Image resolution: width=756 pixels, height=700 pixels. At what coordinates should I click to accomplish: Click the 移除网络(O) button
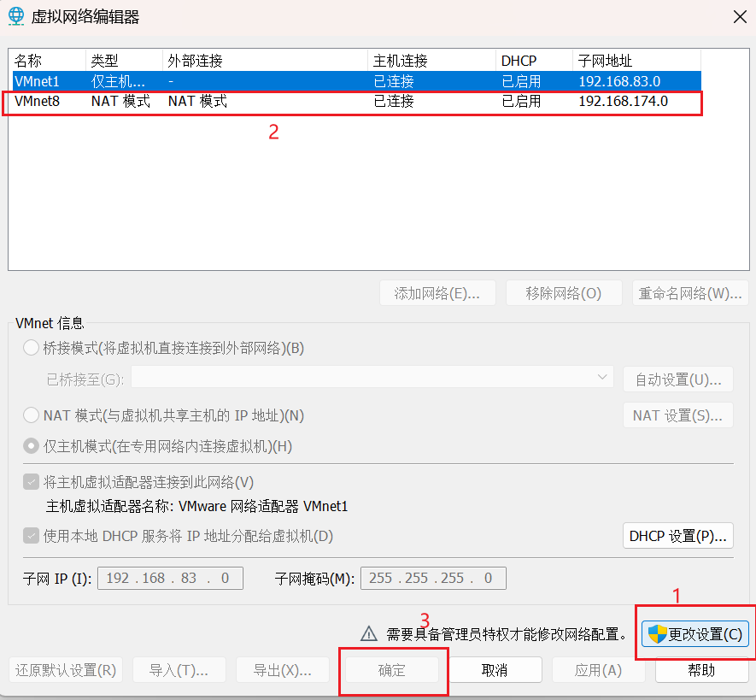pyautogui.click(x=564, y=293)
